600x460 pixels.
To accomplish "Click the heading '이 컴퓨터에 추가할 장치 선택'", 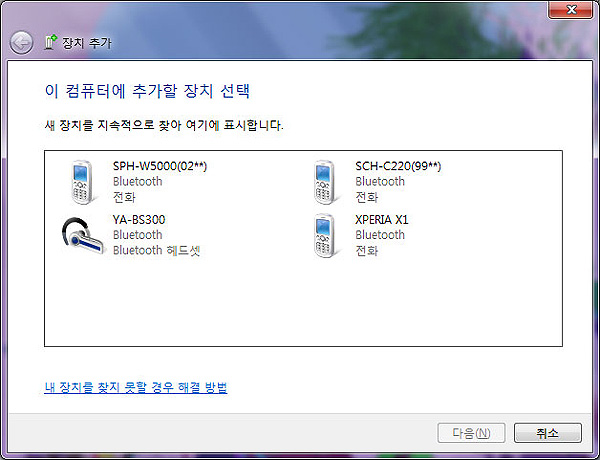I will pos(147,91).
